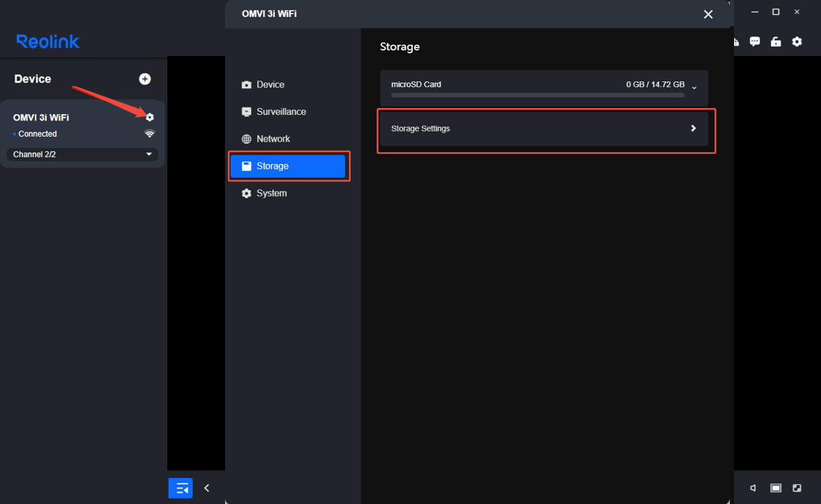Open the message bubble icon in top bar
821x504 pixels.
[754, 41]
